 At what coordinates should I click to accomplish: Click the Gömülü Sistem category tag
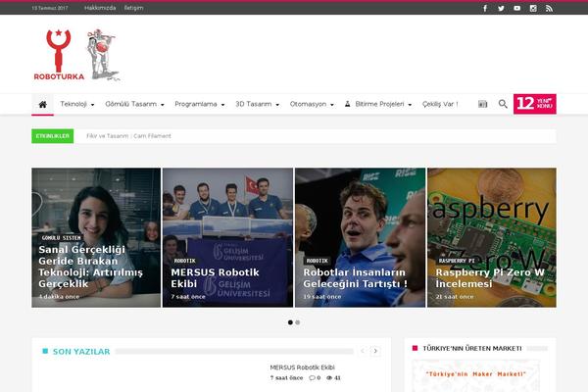(61, 238)
